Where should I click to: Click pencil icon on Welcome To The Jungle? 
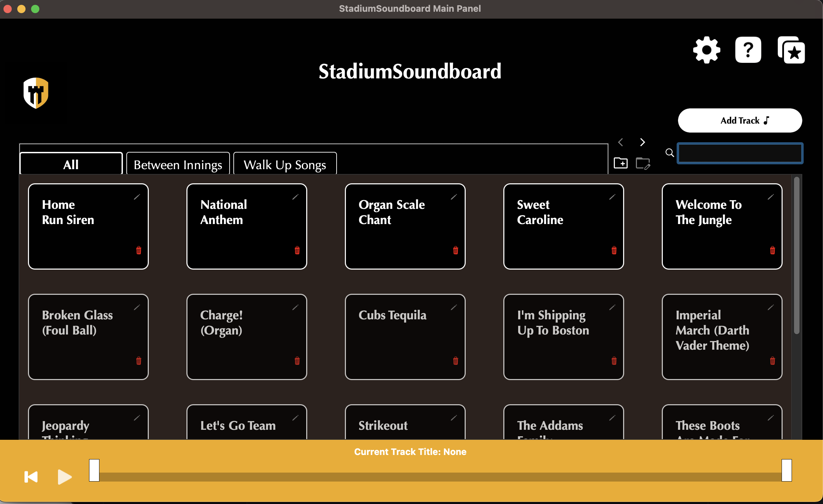pyautogui.click(x=771, y=197)
